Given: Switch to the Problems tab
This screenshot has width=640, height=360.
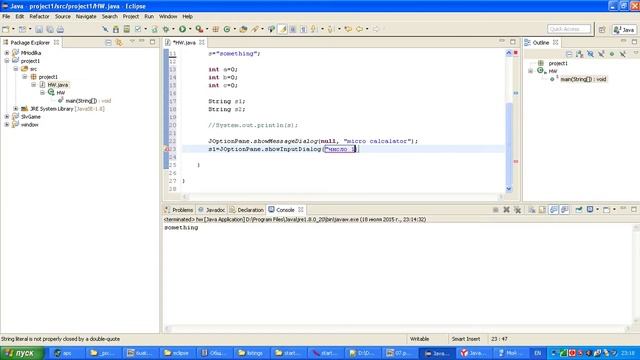Looking at the screenshot, I should [x=179, y=210].
